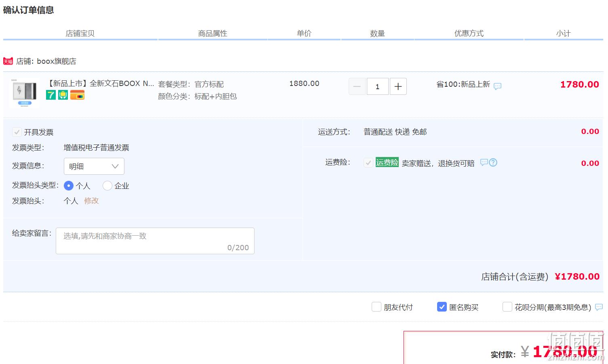Click the 店铺宝贝 column header
The width and height of the screenshot is (608, 364).
80,33
